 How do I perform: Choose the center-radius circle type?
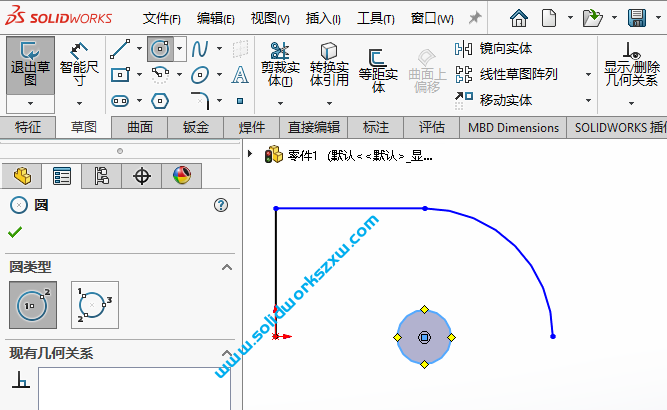click(32, 305)
